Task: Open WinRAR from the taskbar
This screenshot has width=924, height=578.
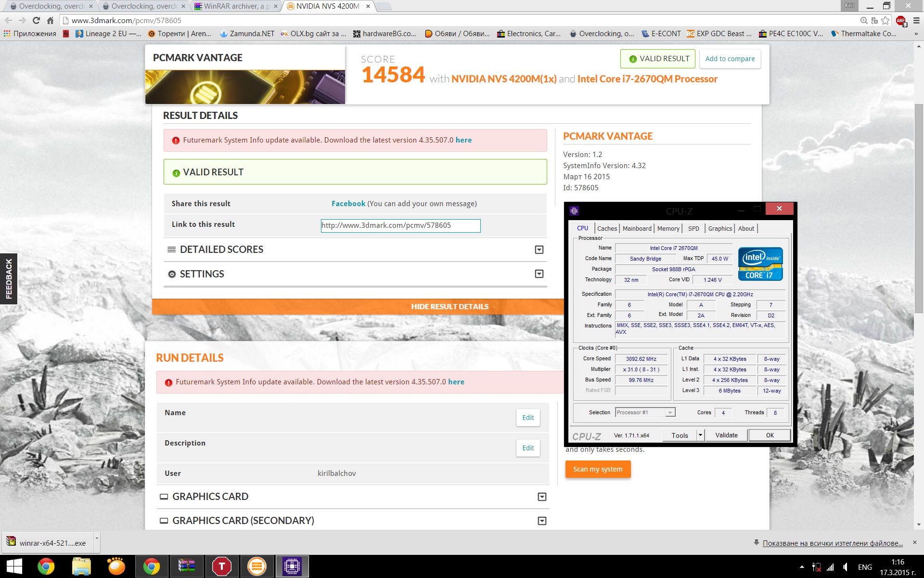Action: (x=187, y=566)
